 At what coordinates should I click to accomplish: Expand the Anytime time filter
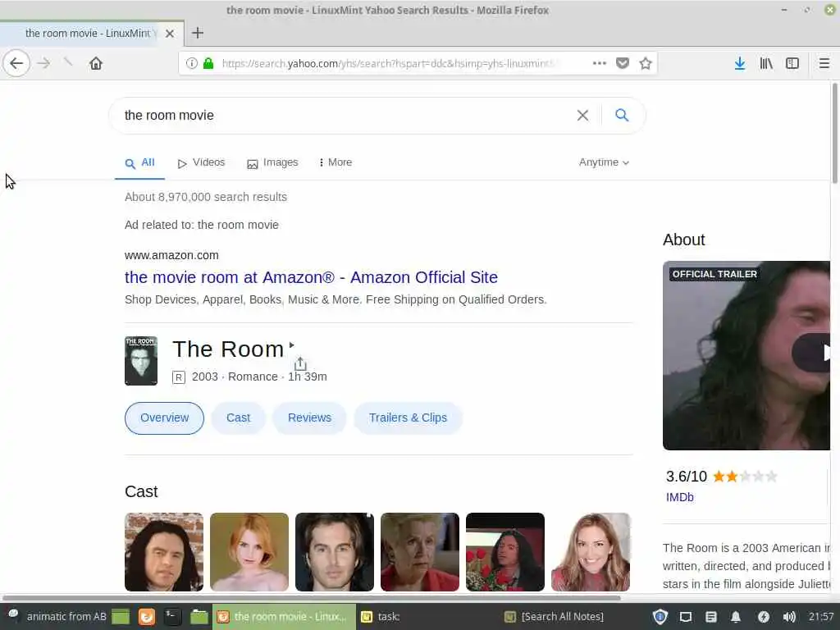point(604,162)
